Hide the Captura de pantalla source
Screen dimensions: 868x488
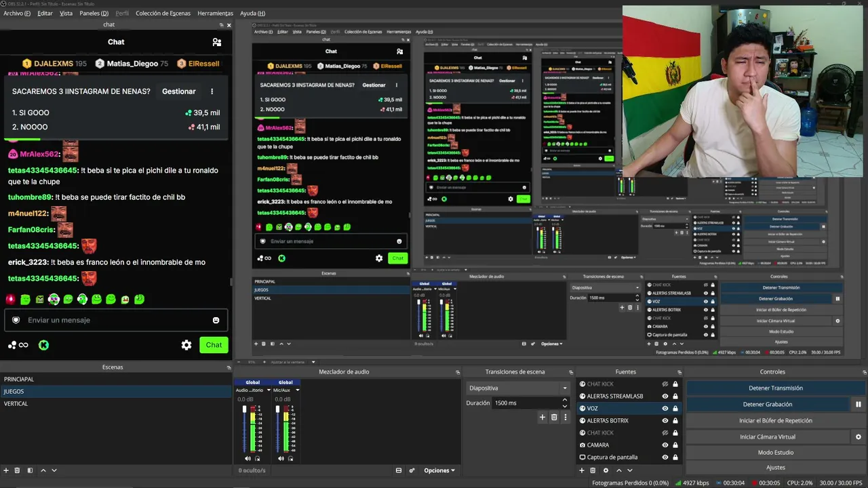point(665,457)
